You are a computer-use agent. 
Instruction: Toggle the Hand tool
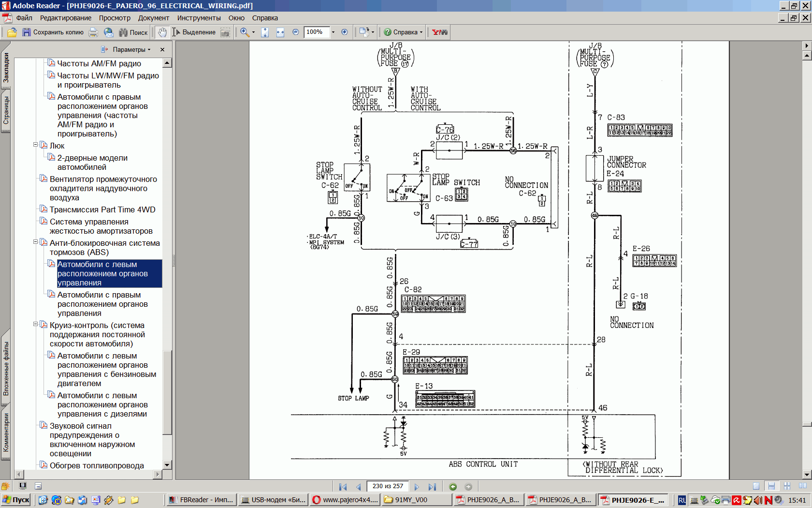coord(162,32)
